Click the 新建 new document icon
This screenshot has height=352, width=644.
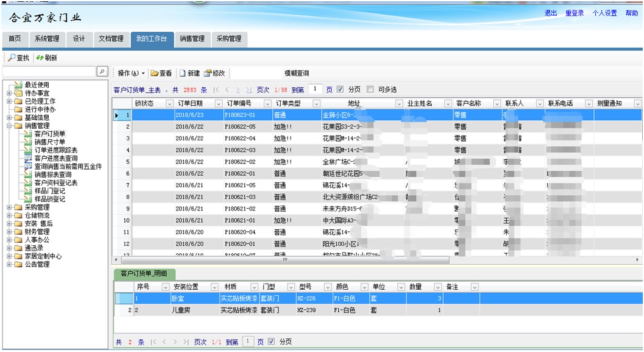click(x=183, y=73)
